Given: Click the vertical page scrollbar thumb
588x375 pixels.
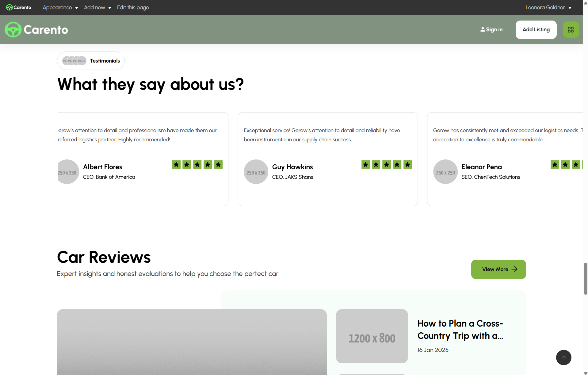Looking at the screenshot, I should click(585, 278).
